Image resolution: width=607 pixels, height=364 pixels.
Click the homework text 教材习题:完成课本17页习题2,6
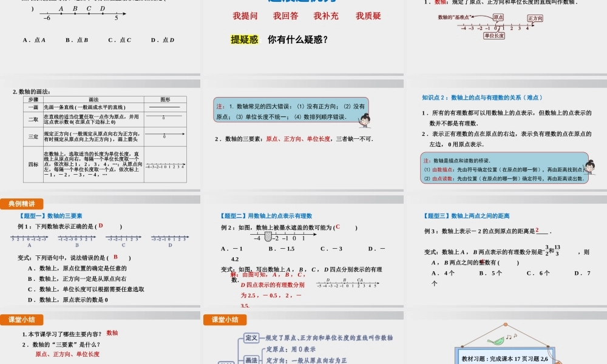[x=505, y=359]
